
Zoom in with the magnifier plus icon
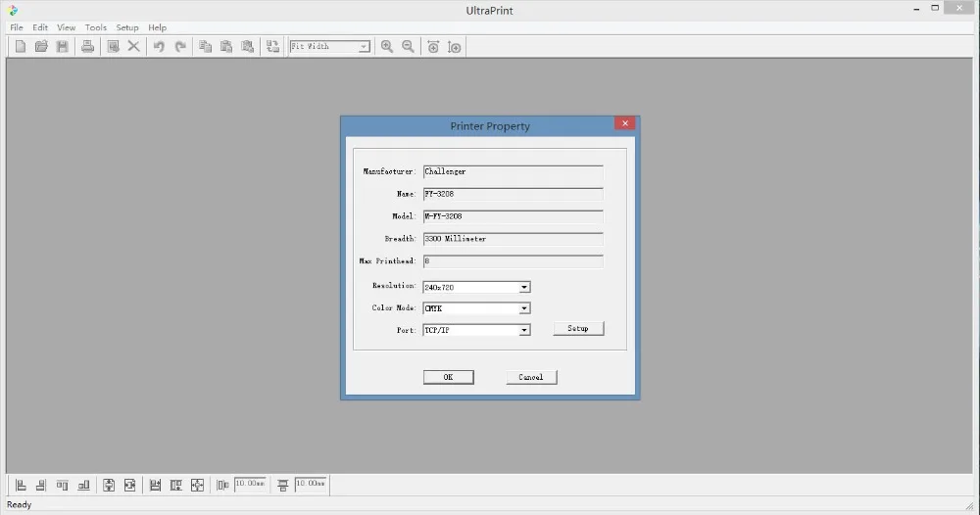pos(387,46)
